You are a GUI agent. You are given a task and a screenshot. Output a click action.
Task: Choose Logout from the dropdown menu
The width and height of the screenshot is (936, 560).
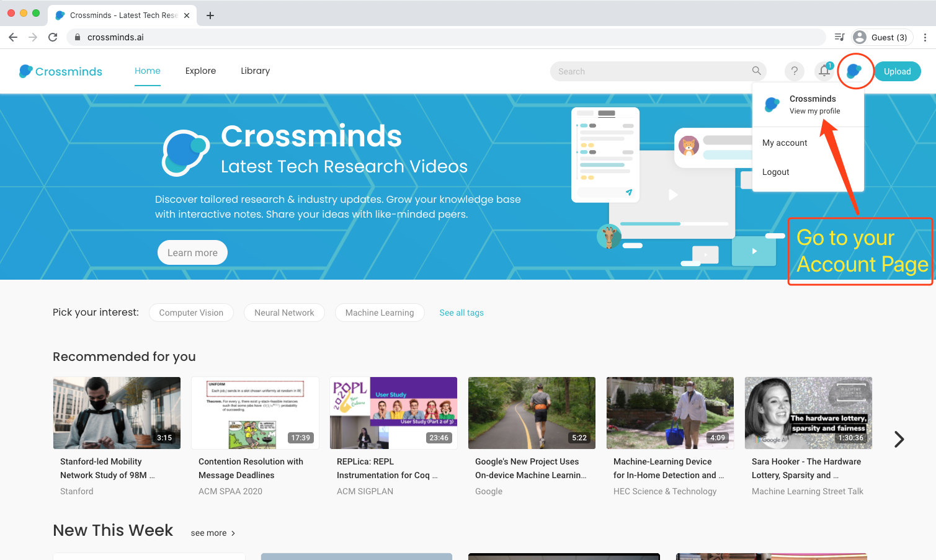(775, 172)
